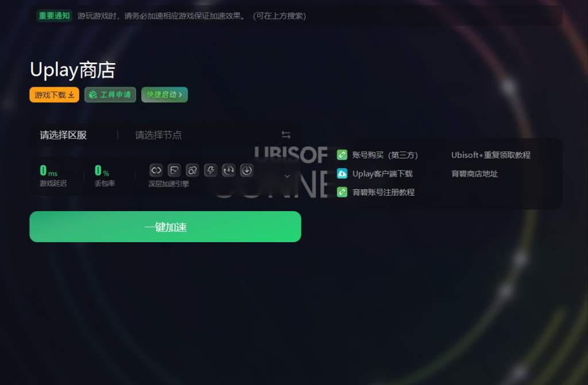The image size is (588, 385).
Task: Click the green link icon beside 账号购买
Action: pos(342,155)
